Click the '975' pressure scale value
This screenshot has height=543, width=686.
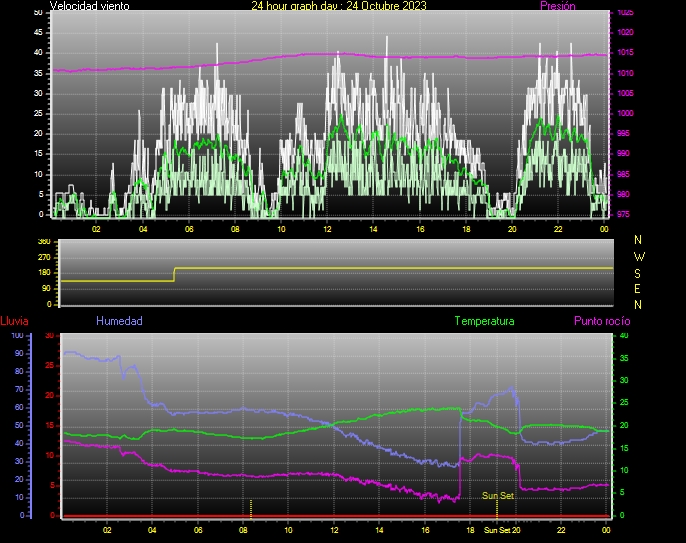pyautogui.click(x=623, y=214)
